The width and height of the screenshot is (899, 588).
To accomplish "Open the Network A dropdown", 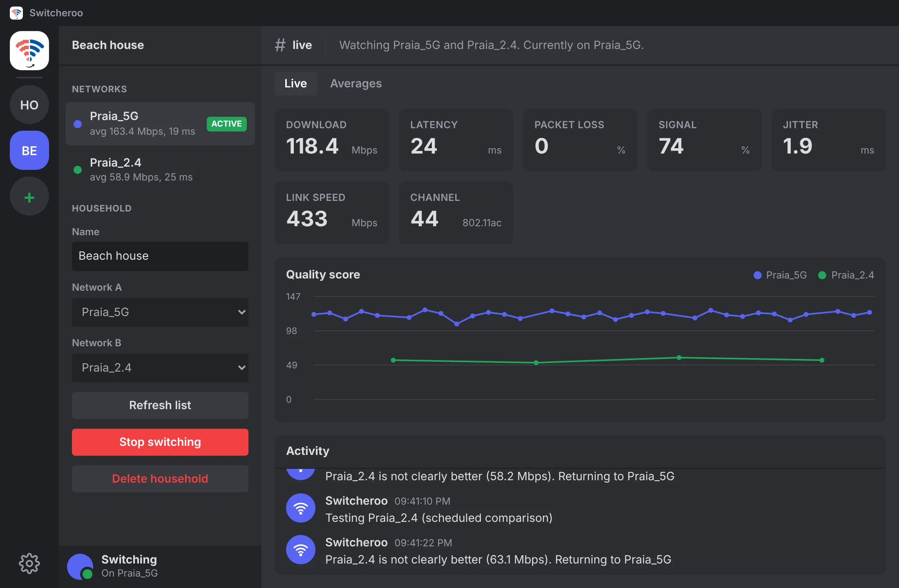I will [x=160, y=312].
